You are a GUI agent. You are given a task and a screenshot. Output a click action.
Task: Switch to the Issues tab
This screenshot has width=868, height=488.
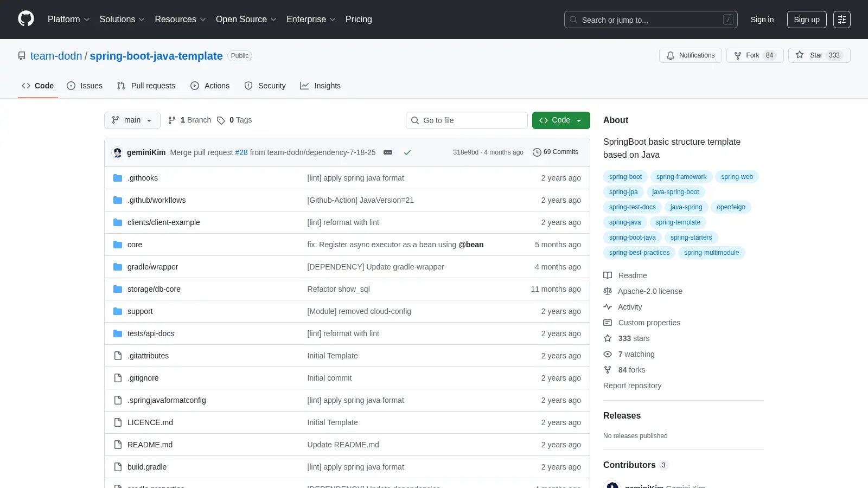[85, 86]
